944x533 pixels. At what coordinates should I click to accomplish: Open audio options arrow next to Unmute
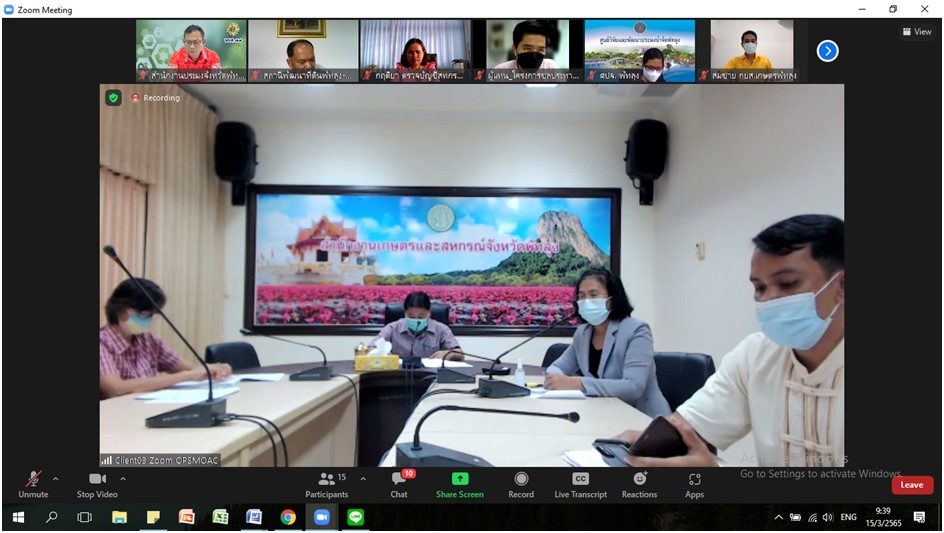click(55, 478)
